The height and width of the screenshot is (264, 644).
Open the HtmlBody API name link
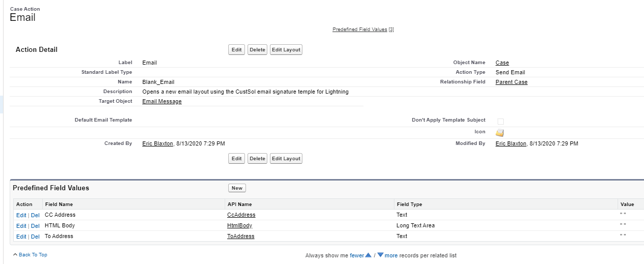[x=240, y=226]
